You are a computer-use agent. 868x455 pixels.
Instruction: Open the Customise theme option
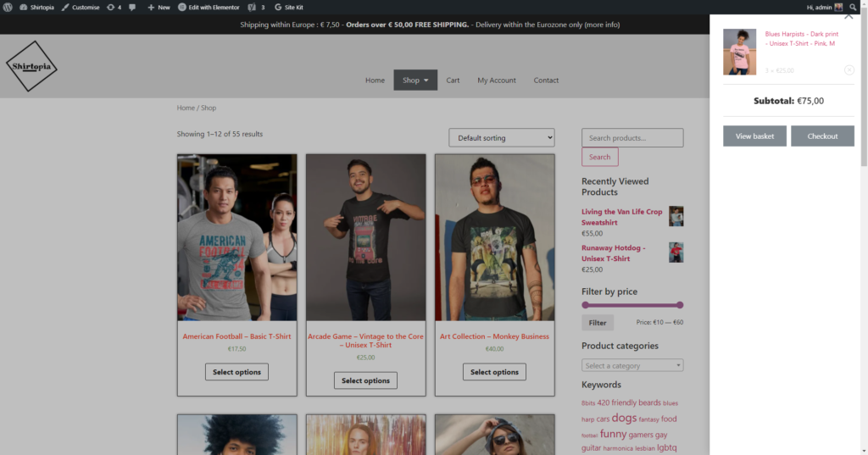(x=81, y=7)
